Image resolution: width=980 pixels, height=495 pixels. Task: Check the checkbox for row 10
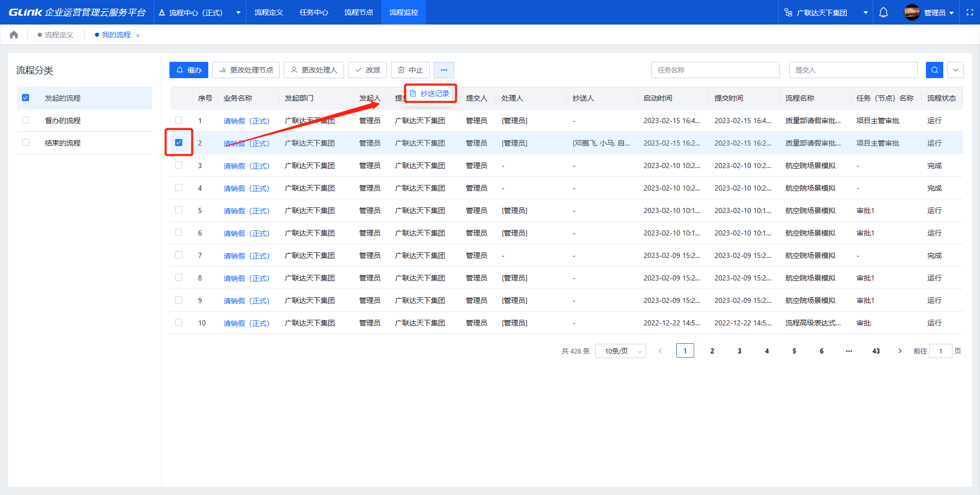(179, 322)
